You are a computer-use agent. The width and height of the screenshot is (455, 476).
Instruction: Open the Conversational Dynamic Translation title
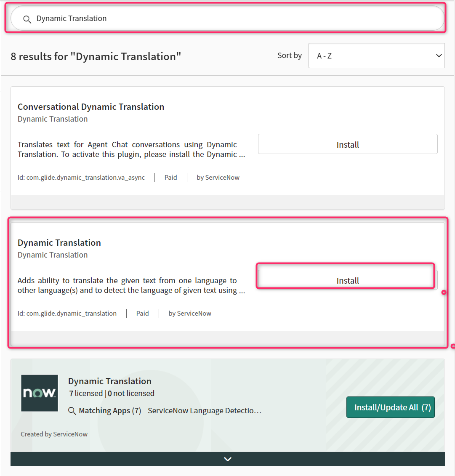[x=91, y=106]
